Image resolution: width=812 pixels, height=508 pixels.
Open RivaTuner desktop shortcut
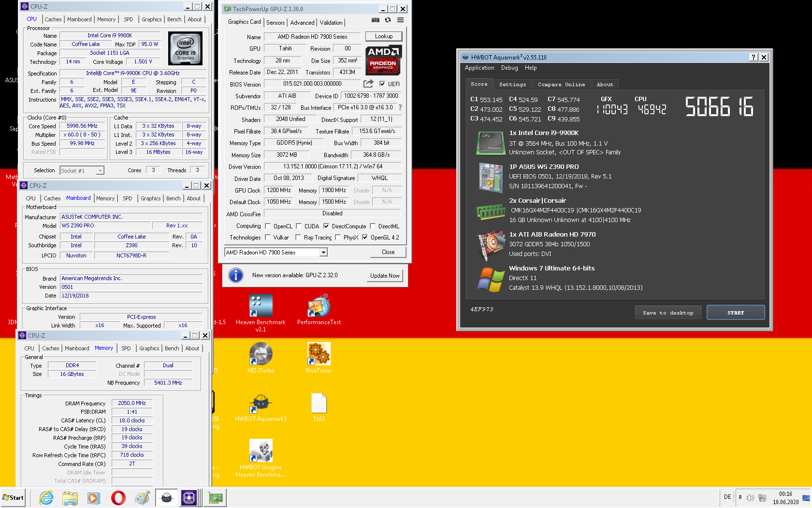pos(319,358)
